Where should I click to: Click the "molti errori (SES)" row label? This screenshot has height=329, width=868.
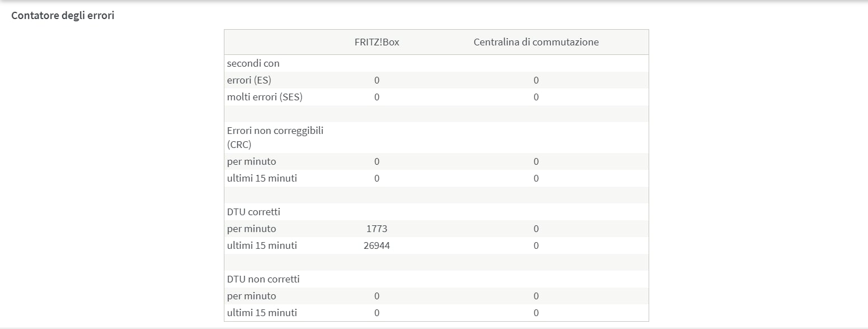pyautogui.click(x=265, y=97)
